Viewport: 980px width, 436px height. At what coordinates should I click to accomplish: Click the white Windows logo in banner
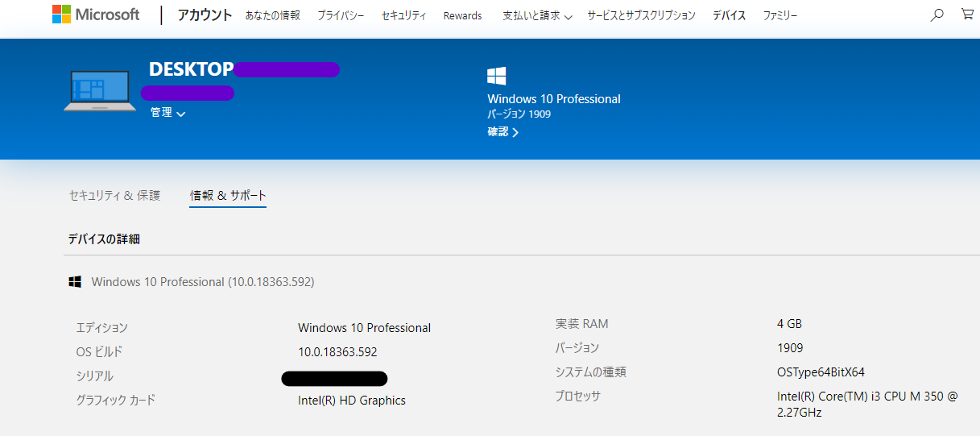click(496, 77)
